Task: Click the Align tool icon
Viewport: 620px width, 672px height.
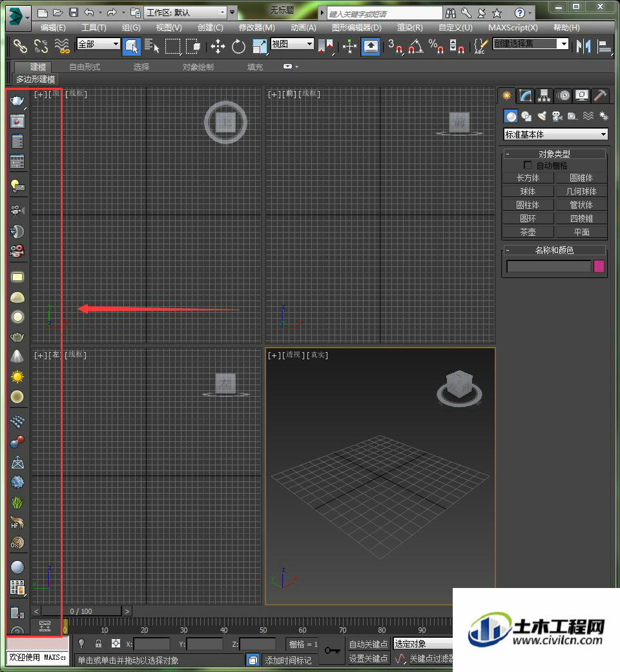Action: pyautogui.click(x=604, y=45)
